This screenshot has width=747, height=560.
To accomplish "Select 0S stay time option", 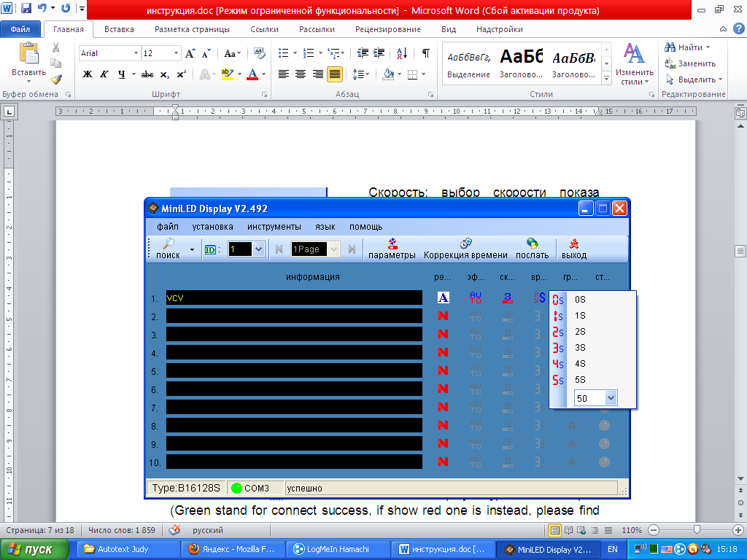I will (x=592, y=300).
